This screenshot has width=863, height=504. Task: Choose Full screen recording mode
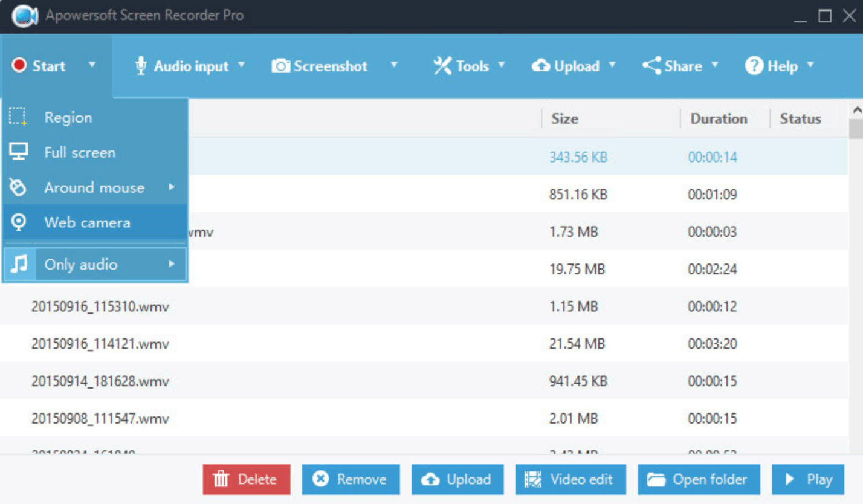pyautogui.click(x=95, y=152)
